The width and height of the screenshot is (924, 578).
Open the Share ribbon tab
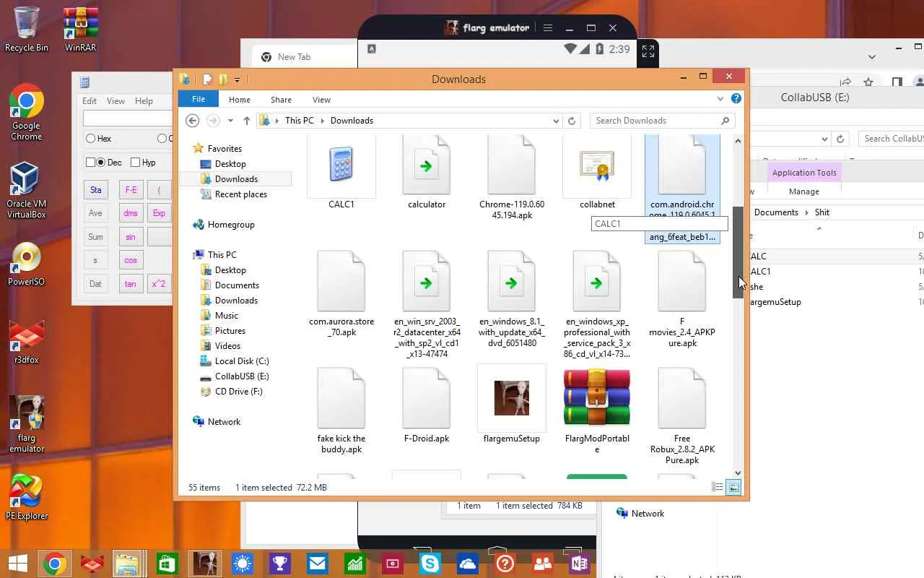pos(281,100)
